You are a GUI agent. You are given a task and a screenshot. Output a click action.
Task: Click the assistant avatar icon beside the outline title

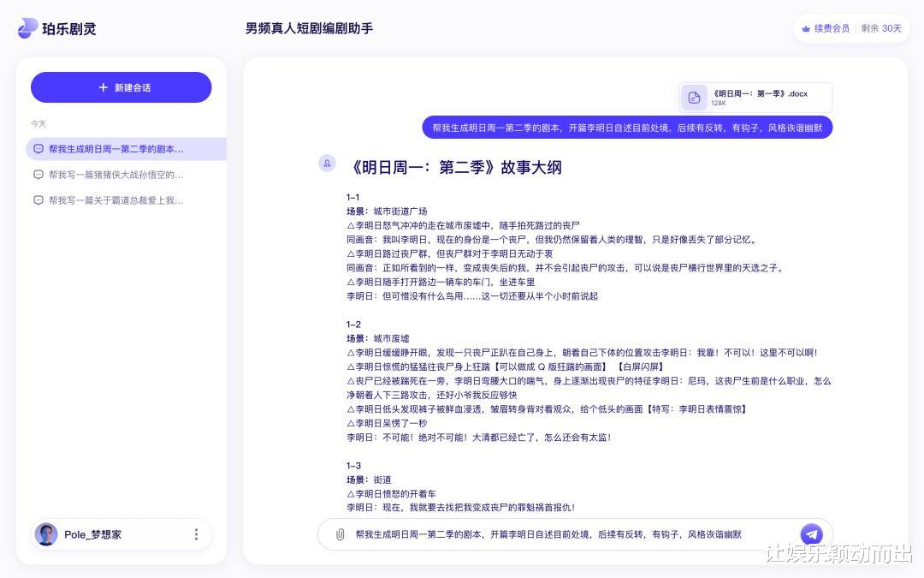(x=327, y=164)
